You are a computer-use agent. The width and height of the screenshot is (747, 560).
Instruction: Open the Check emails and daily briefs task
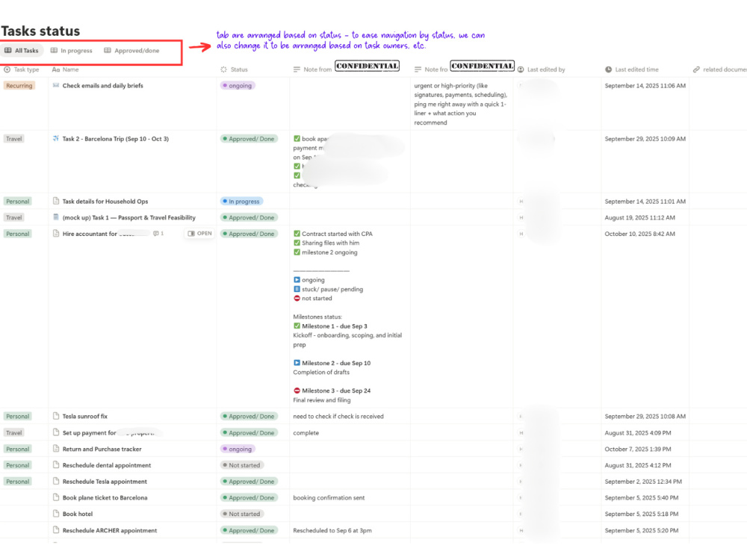102,86
